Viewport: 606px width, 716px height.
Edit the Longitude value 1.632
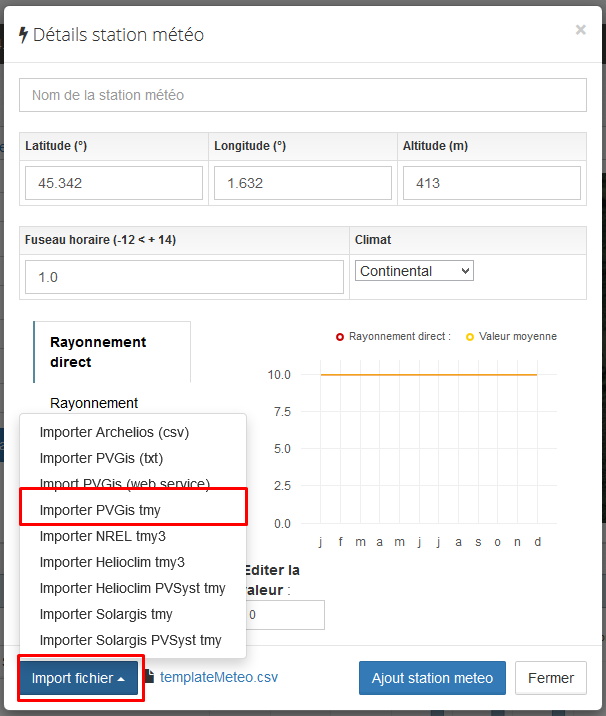pos(303,183)
